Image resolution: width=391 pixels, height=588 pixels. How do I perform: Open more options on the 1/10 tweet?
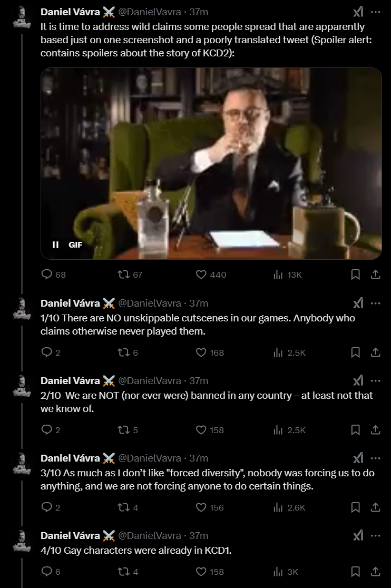click(375, 303)
